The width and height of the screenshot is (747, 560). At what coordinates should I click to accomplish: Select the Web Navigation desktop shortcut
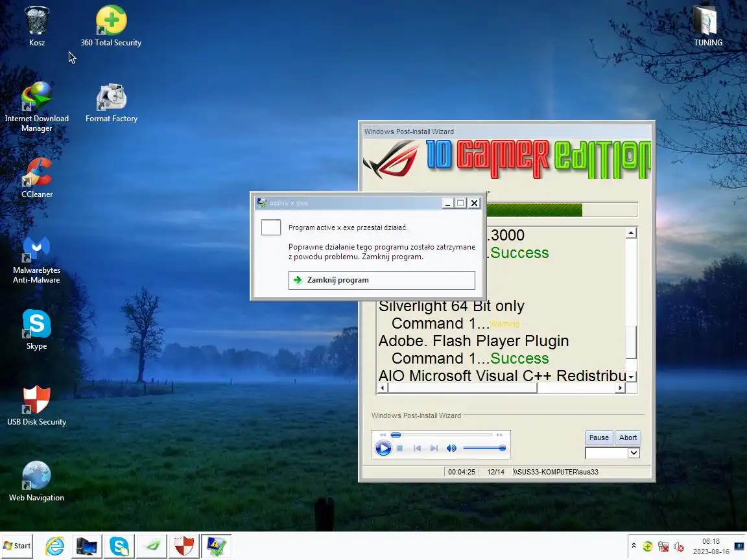(37, 482)
